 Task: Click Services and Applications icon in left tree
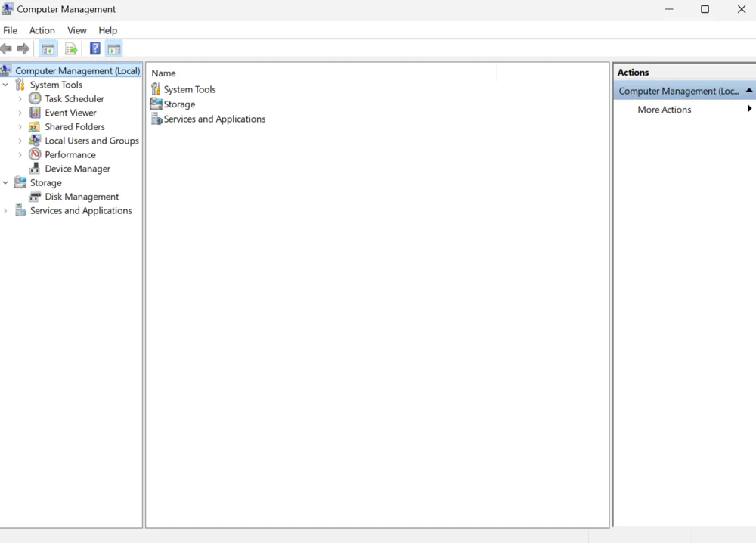pos(20,210)
